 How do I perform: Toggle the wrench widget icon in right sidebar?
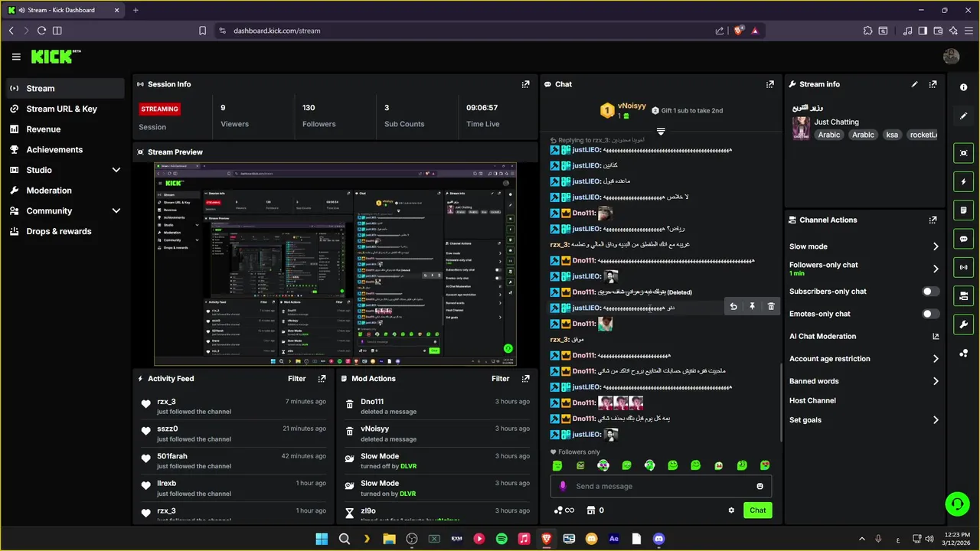(x=964, y=324)
